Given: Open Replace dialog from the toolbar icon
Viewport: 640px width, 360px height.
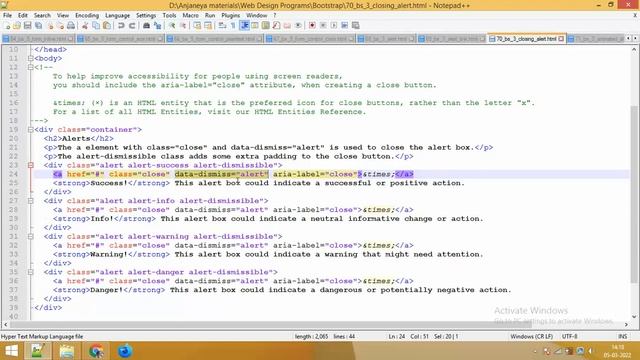Looking at the screenshot, I should 157,26.
